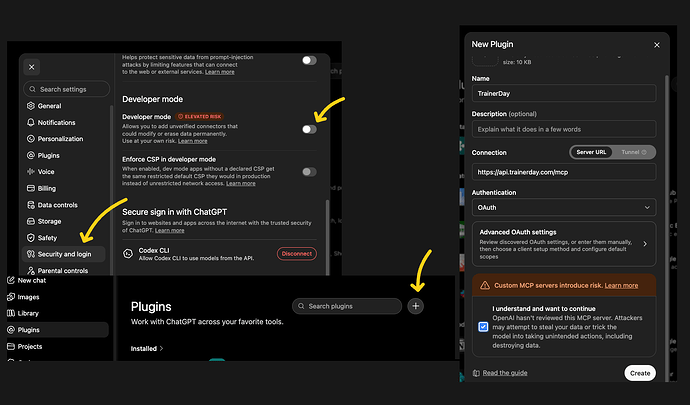Open Read the guide link

(x=505, y=373)
